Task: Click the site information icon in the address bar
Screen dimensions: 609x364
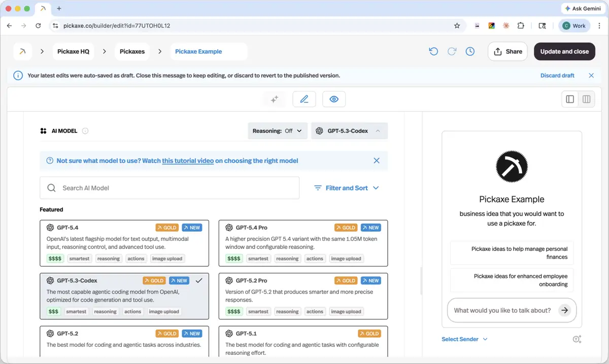Action: [56, 26]
